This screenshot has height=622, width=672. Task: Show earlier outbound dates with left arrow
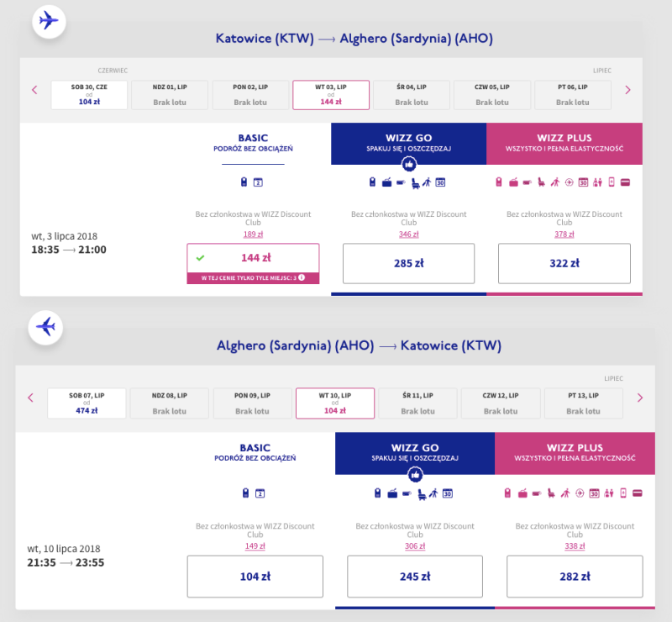point(34,90)
